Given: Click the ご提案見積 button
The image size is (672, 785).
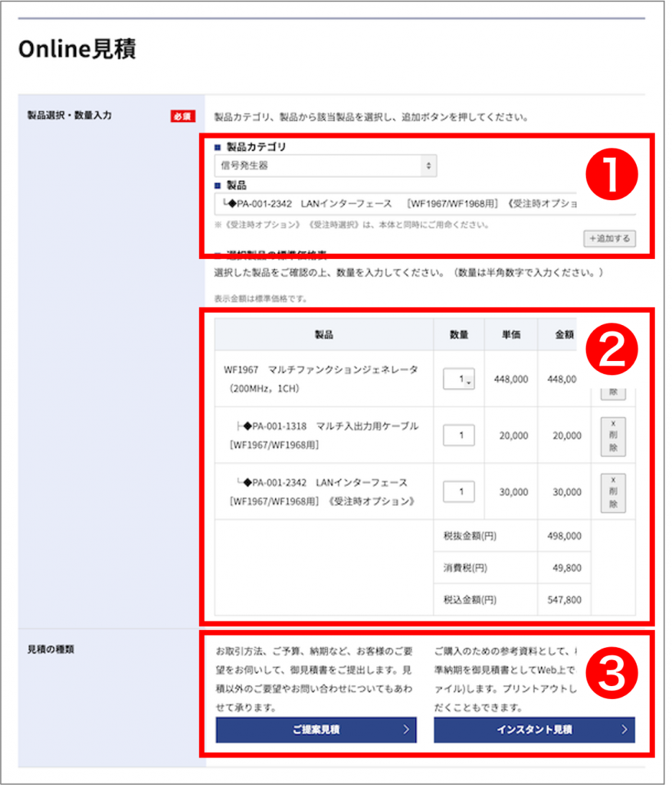Looking at the screenshot, I should 316,730.
